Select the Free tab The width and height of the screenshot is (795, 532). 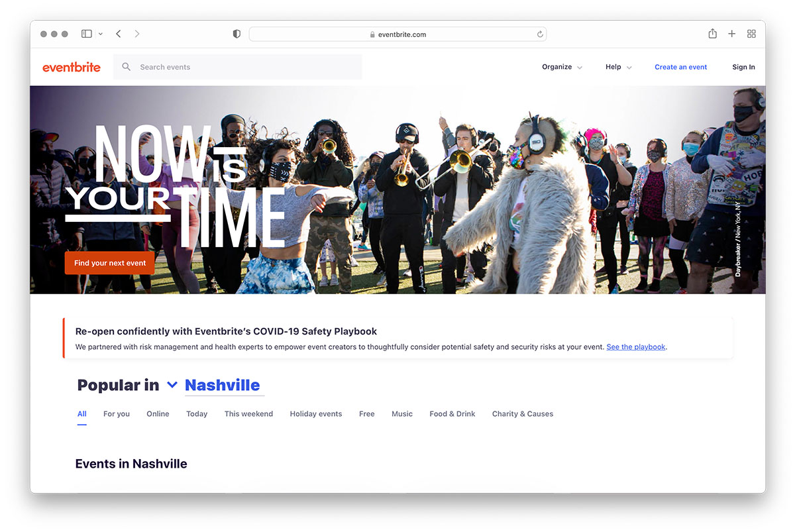(367, 414)
